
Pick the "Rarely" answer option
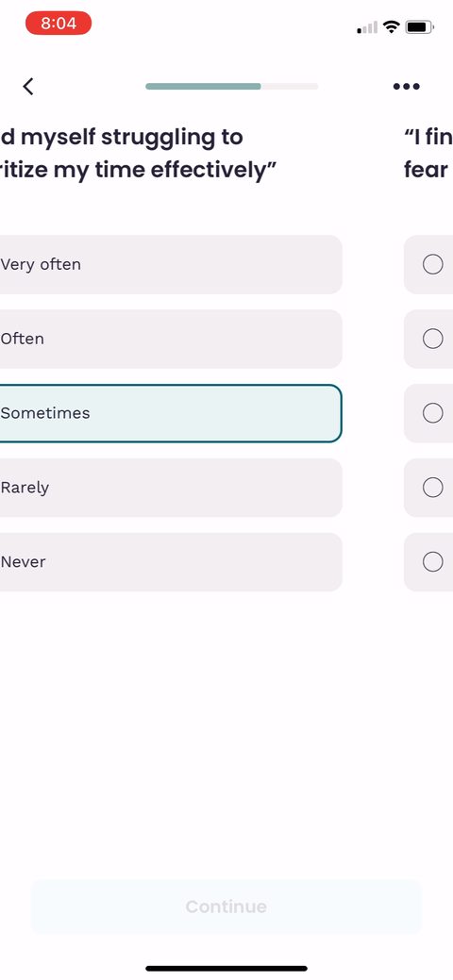(171, 488)
